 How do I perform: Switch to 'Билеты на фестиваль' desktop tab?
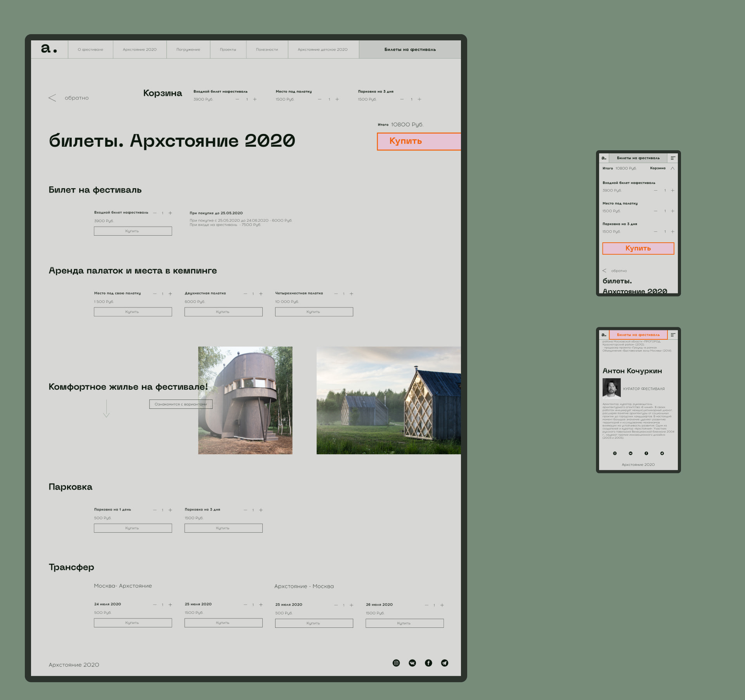(x=410, y=50)
